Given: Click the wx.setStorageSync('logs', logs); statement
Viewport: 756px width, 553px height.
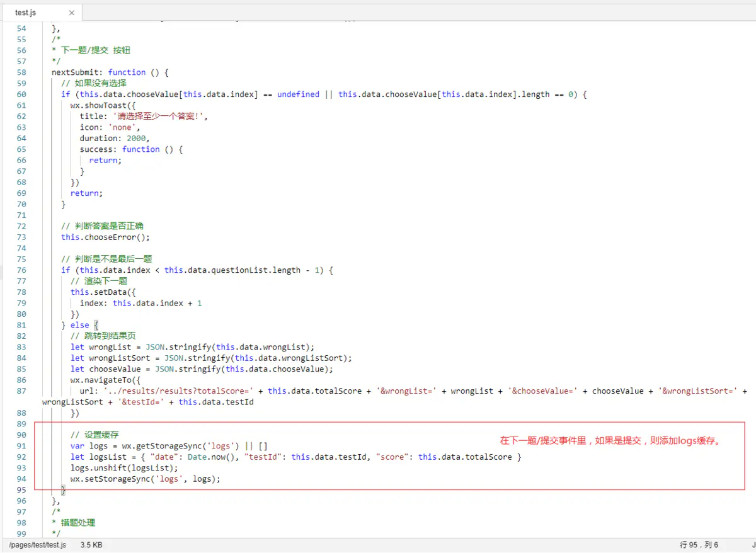Looking at the screenshot, I should click(146, 479).
